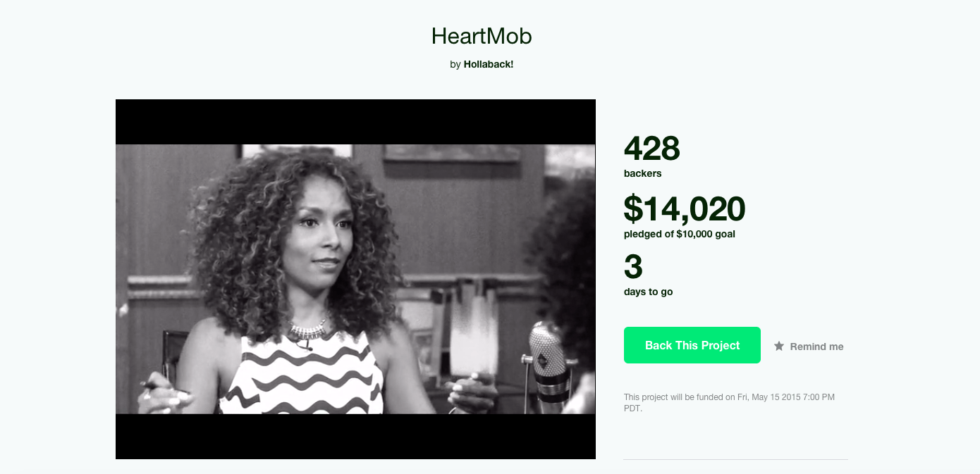Click the HeartMob project title
The width and height of the screenshot is (980, 474).
(482, 36)
